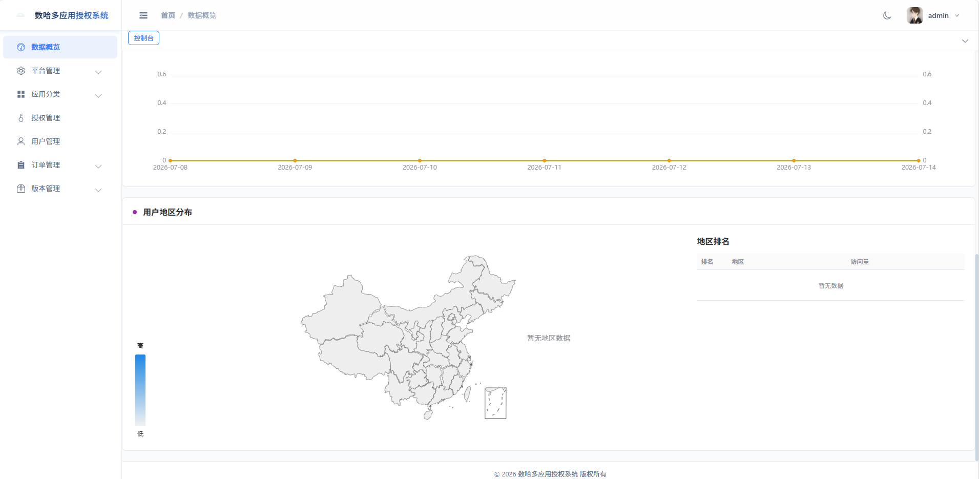980x479 pixels.
Task: Collapse the sidebar with the hamburger icon
Action: click(x=143, y=15)
